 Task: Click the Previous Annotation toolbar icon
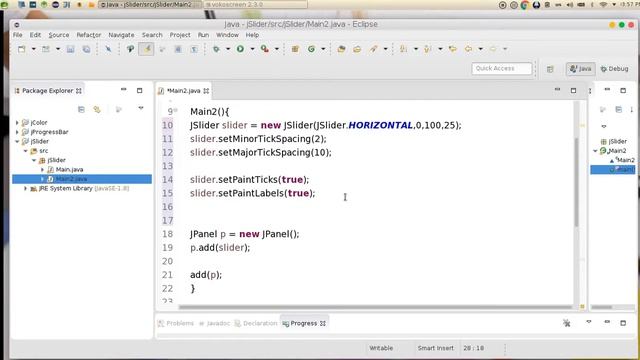428,49
